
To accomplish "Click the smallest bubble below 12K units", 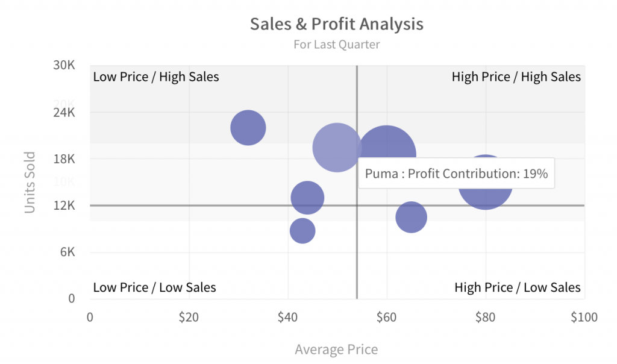I will [x=302, y=230].
